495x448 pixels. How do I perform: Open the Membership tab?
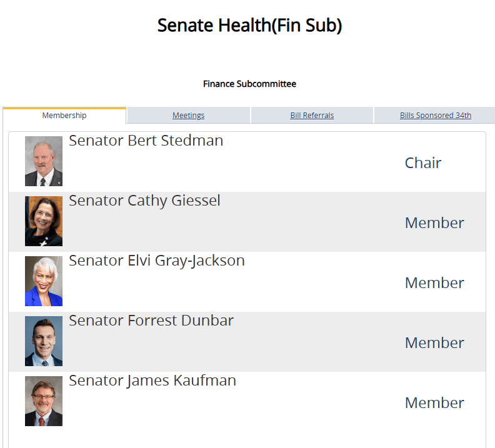click(64, 116)
